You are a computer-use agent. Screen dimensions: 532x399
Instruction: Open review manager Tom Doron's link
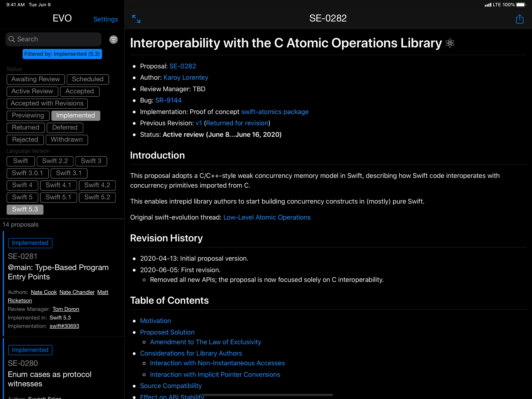(66, 309)
